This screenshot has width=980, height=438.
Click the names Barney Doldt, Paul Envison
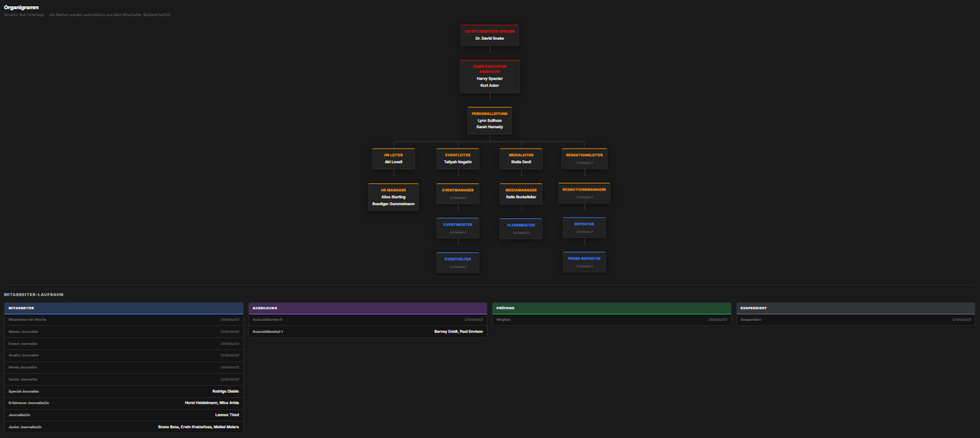pyautogui.click(x=459, y=332)
